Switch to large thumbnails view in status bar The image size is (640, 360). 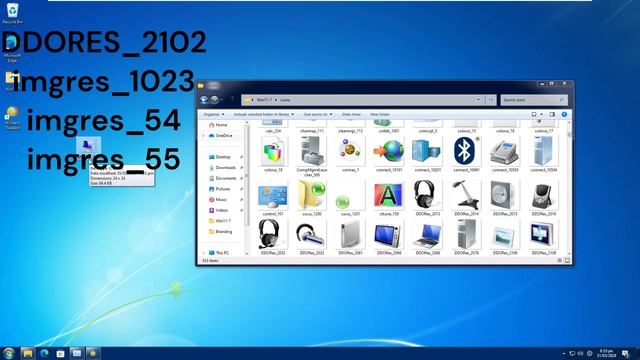(x=567, y=260)
